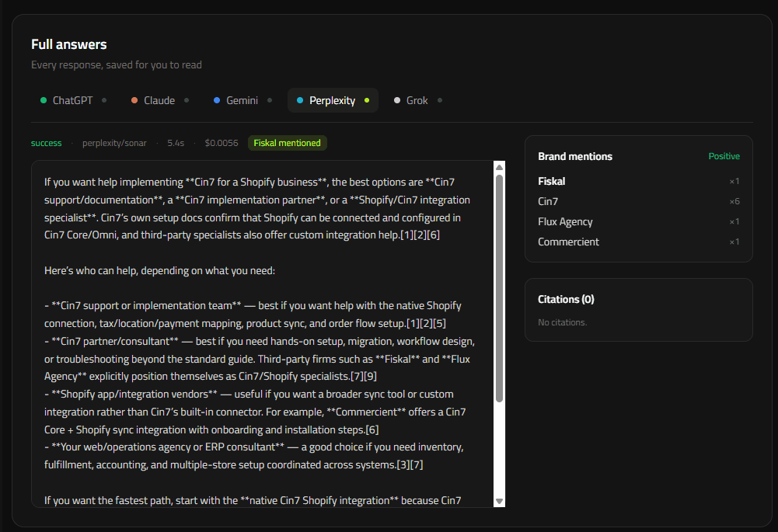Click the perplexity/sonar model label
This screenshot has width=778, height=532.
pyautogui.click(x=114, y=143)
